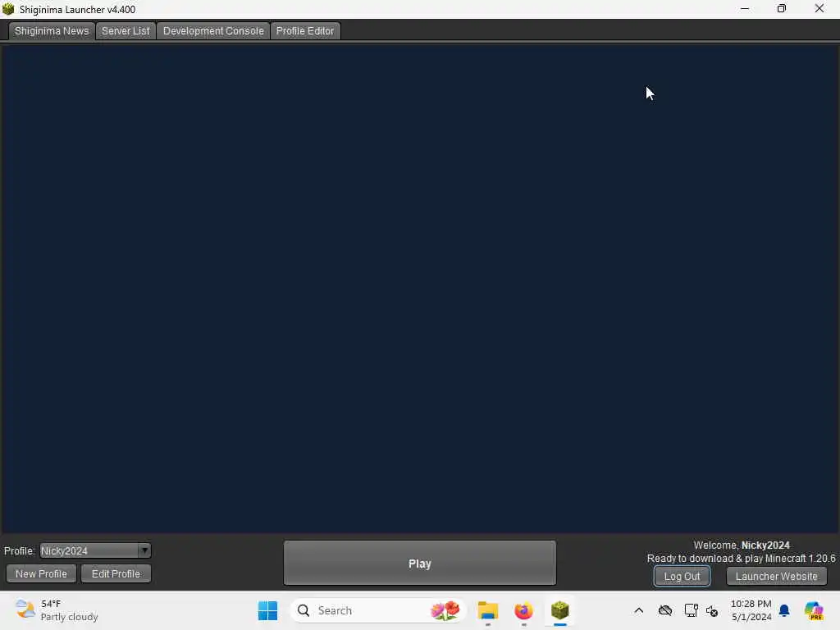The image size is (840, 630).
Task: Open the weather widget showing 54°F
Action: pos(57,610)
